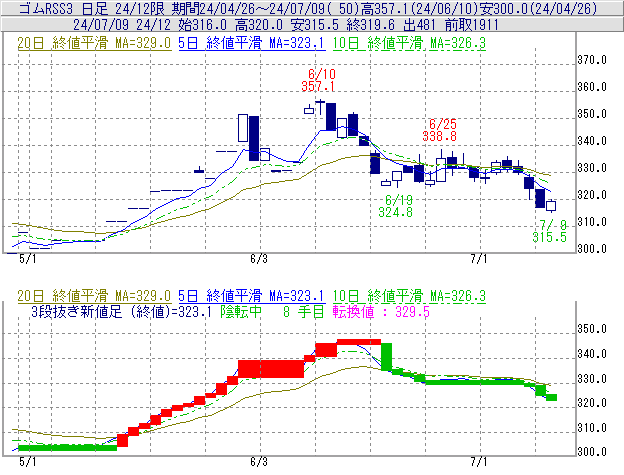Click the 24/07/09 OHLC data line
624x475 pixels.
[286, 25]
